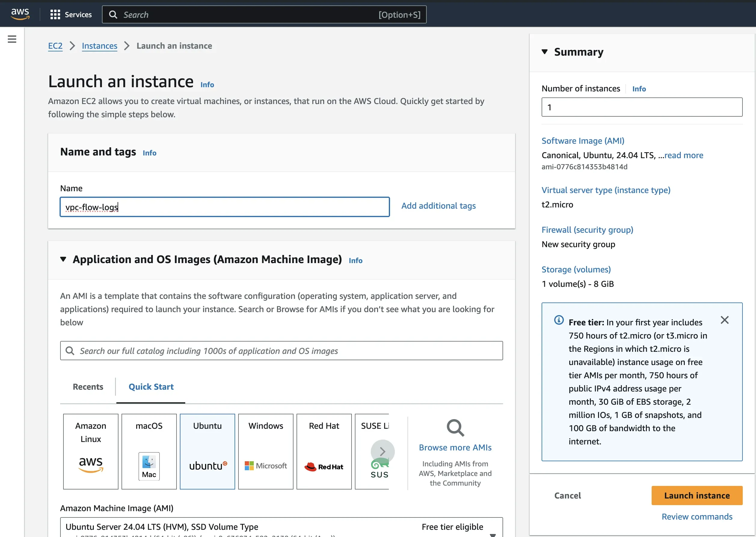Open the Services grid menu
The width and height of the screenshot is (756, 537).
coord(71,14)
